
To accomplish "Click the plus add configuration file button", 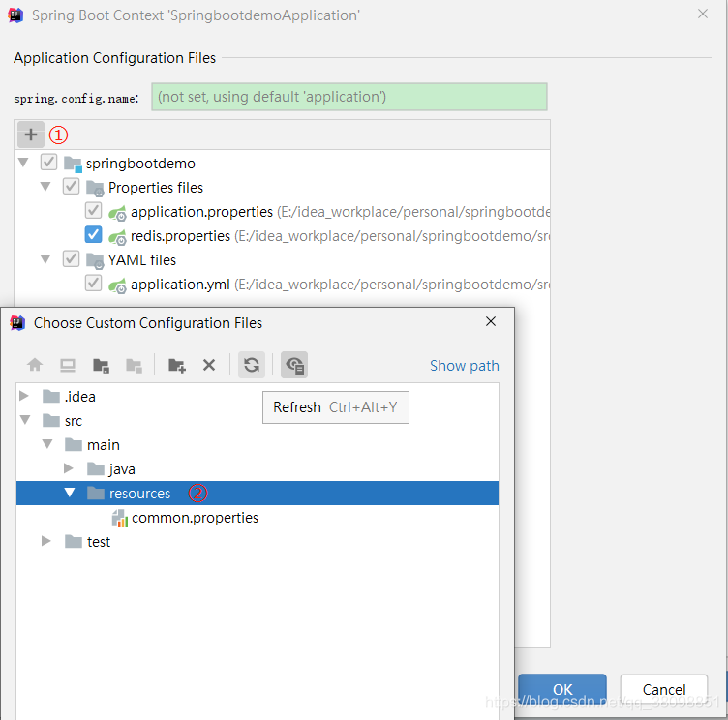I will (x=31, y=135).
